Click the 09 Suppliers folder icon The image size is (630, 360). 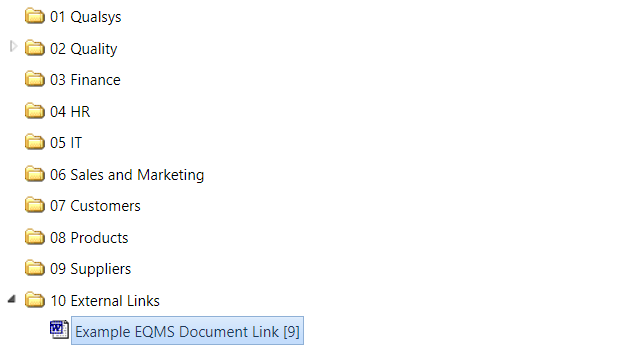[35, 268]
